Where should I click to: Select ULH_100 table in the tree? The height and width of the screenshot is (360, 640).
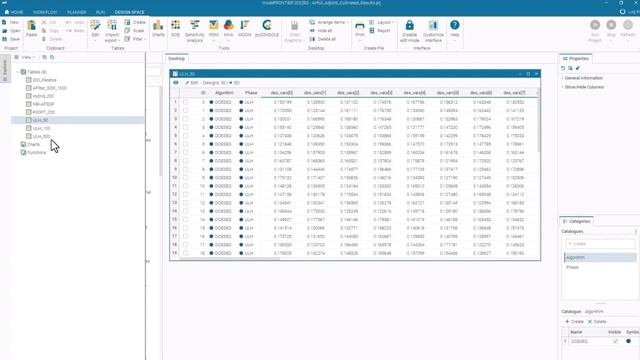pos(41,128)
